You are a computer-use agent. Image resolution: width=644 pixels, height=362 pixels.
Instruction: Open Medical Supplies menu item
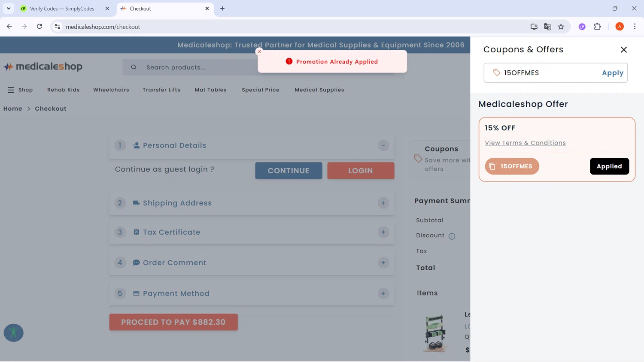319,90
